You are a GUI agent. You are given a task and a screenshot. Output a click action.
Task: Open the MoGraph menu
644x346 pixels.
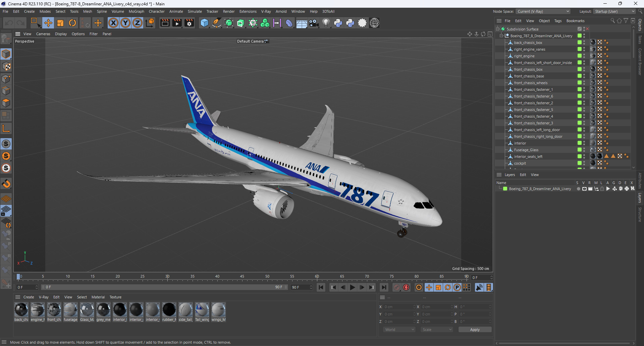point(136,11)
